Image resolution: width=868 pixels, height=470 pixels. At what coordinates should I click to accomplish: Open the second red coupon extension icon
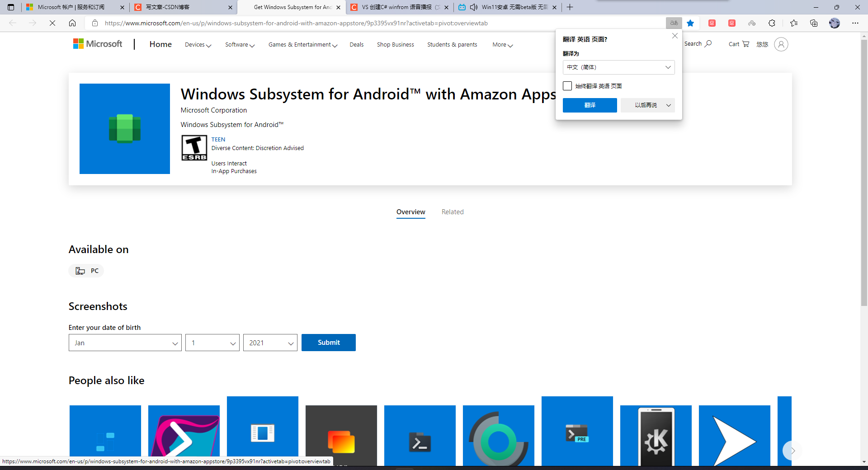[x=732, y=23]
